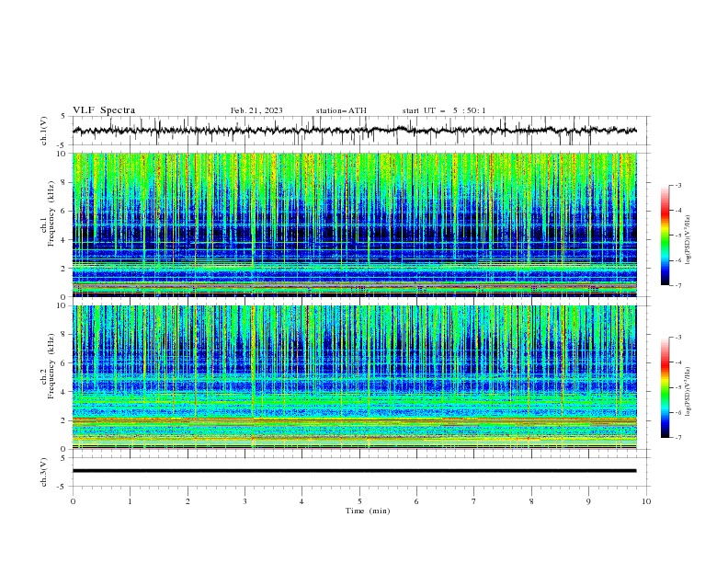Click the "ch.1(V)" waveform axis label
Image resolution: width=728 pixels, height=563 pixels.
[x=44, y=131]
